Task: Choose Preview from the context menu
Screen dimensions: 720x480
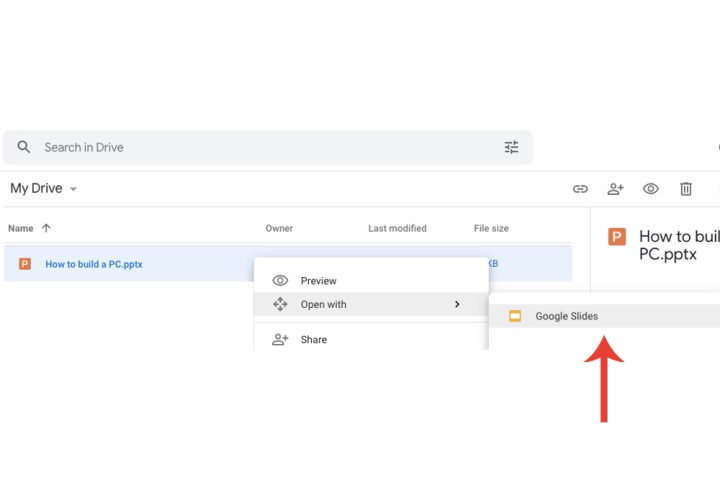Action: pyautogui.click(x=318, y=281)
